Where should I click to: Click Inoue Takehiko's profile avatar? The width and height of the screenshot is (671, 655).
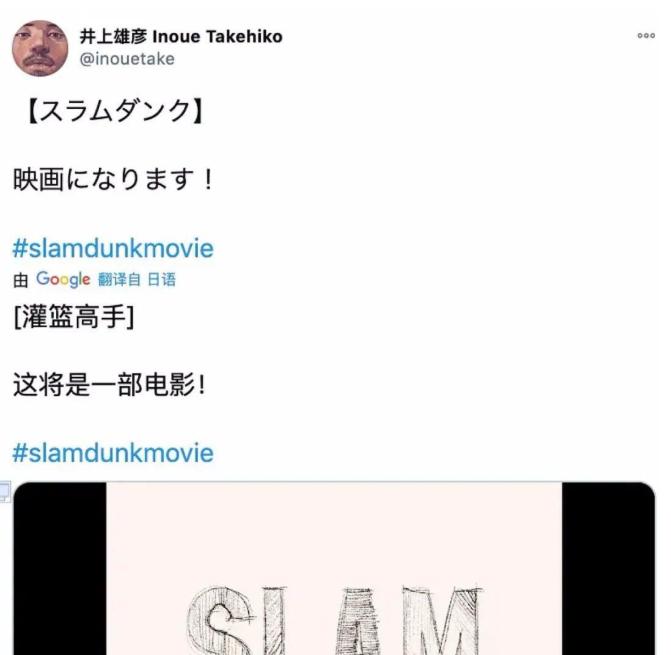tap(40, 48)
